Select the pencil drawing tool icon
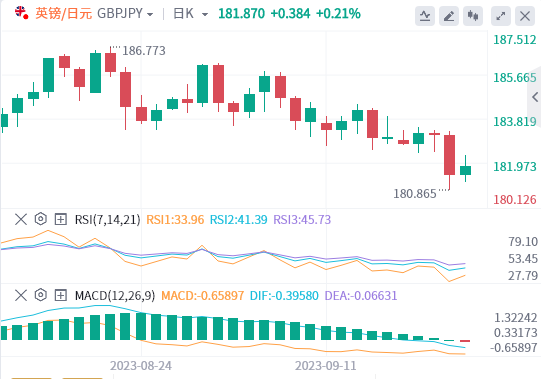 coord(449,16)
